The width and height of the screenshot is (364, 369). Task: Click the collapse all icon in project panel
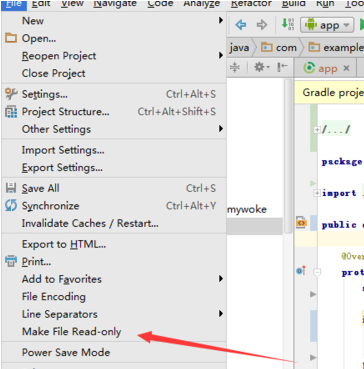[235, 68]
